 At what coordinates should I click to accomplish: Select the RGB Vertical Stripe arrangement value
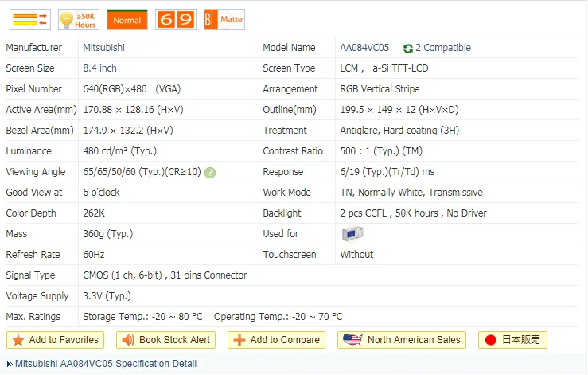point(380,89)
